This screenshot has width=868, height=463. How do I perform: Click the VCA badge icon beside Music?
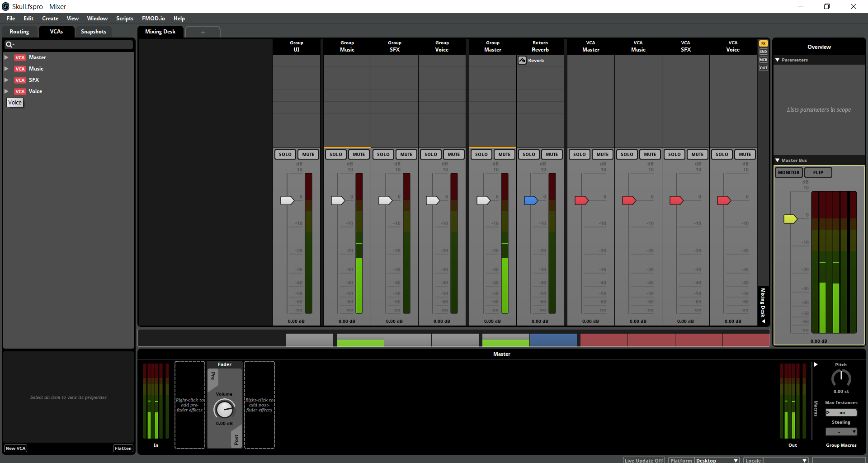[x=20, y=69]
